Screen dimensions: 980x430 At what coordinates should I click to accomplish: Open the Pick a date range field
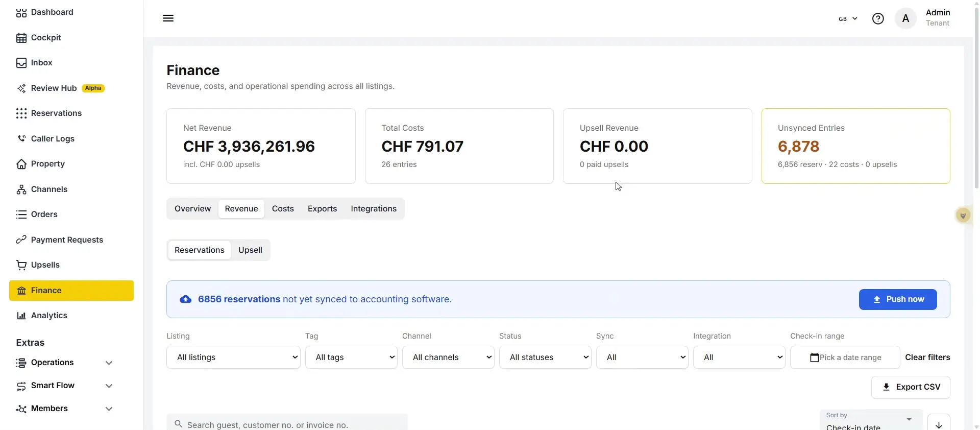(845, 357)
